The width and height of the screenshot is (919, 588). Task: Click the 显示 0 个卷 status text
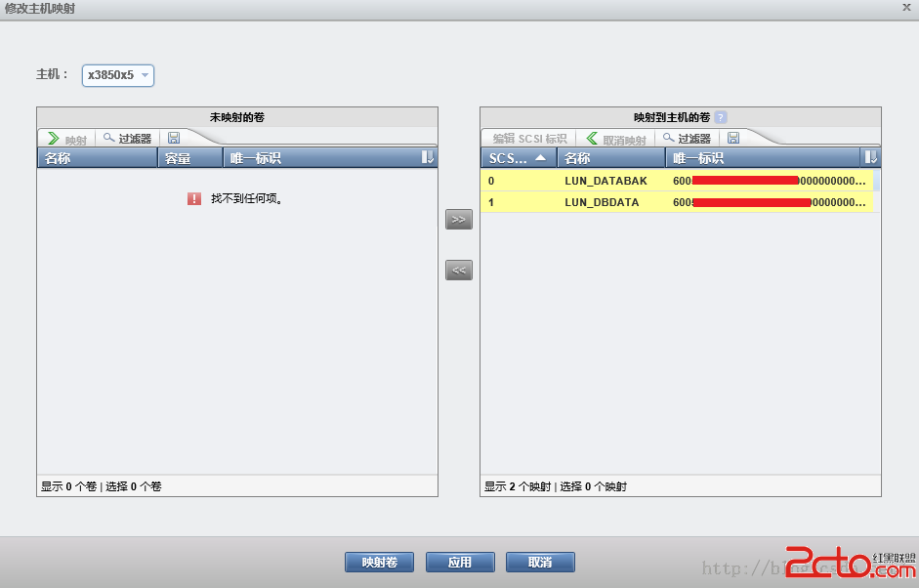click(68, 486)
